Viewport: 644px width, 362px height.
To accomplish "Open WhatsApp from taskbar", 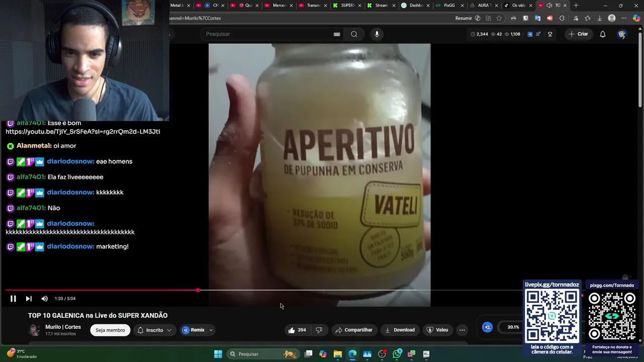I will click(x=397, y=354).
